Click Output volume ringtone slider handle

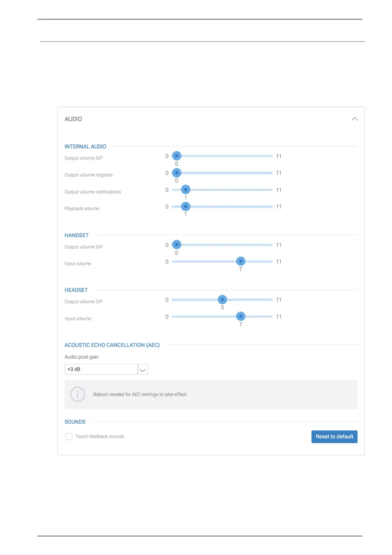point(177,173)
